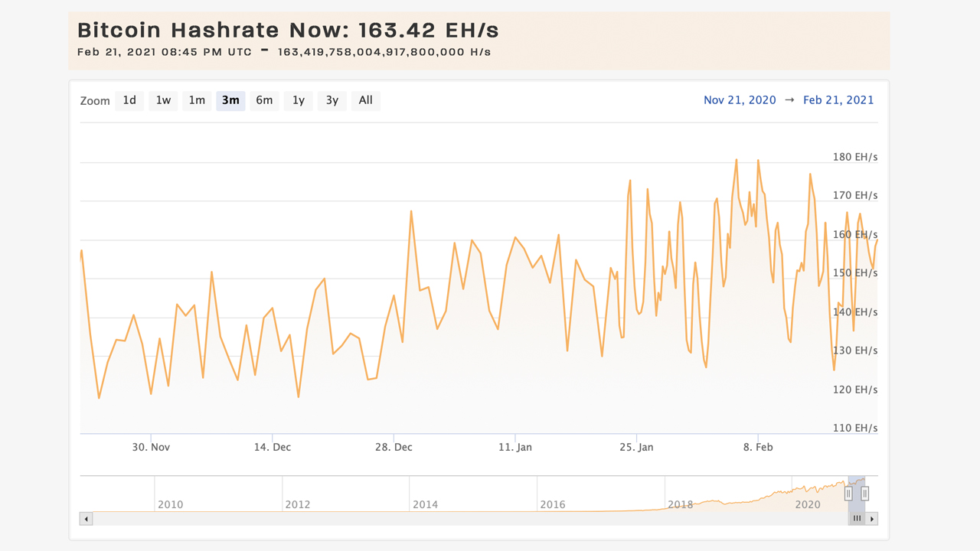Click the Zoom label

tap(95, 101)
